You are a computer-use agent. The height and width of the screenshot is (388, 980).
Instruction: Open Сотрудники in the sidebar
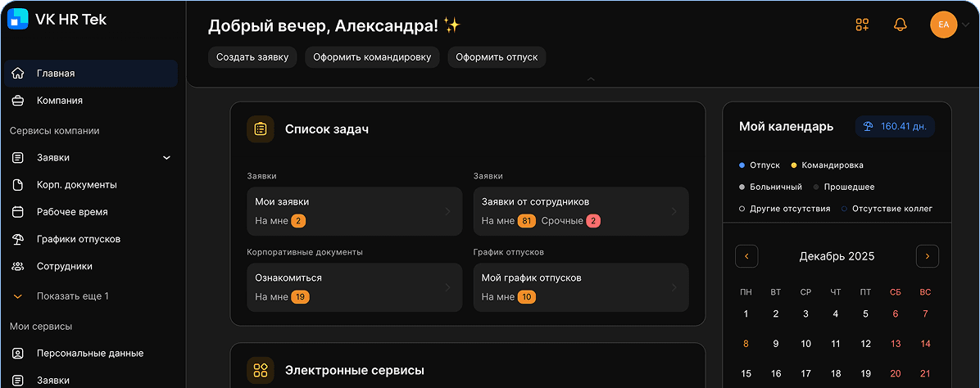point(91,266)
